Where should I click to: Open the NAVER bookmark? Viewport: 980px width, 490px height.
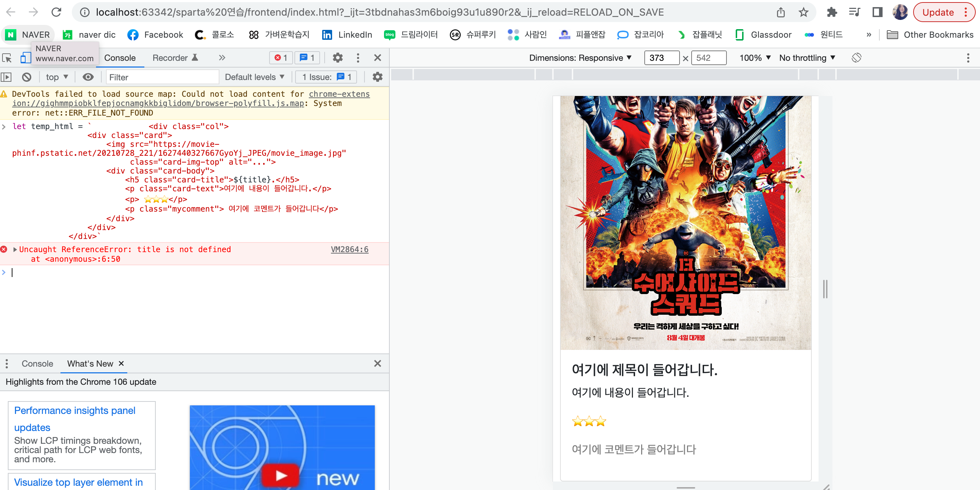[x=28, y=34]
